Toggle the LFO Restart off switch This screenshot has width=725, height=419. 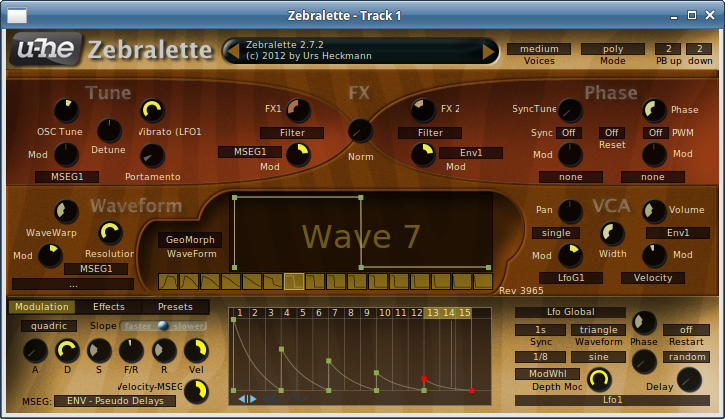point(686,330)
